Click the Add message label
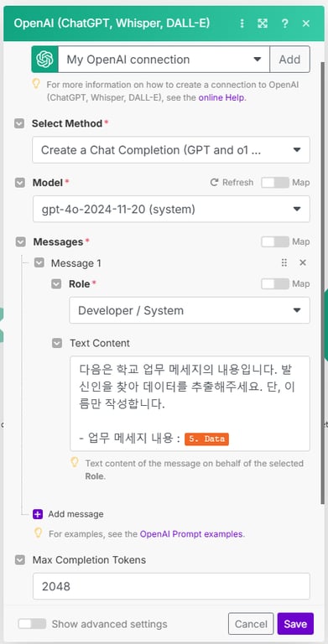 point(75,514)
